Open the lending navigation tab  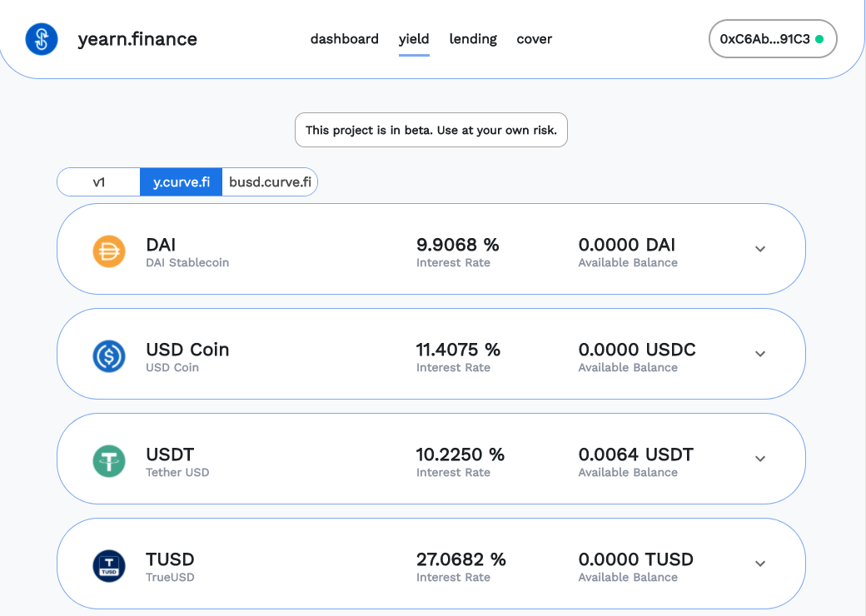click(473, 39)
